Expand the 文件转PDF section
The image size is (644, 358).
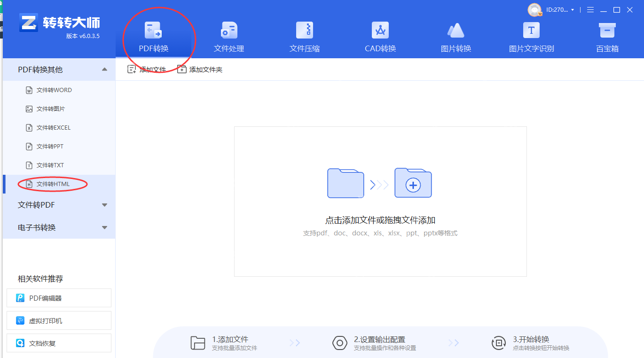coord(59,205)
